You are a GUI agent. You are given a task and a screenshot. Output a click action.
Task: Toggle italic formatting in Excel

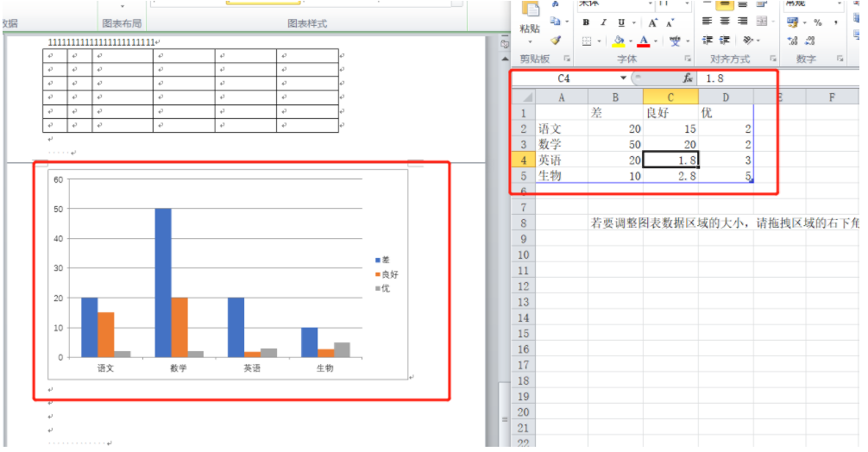tap(605, 22)
